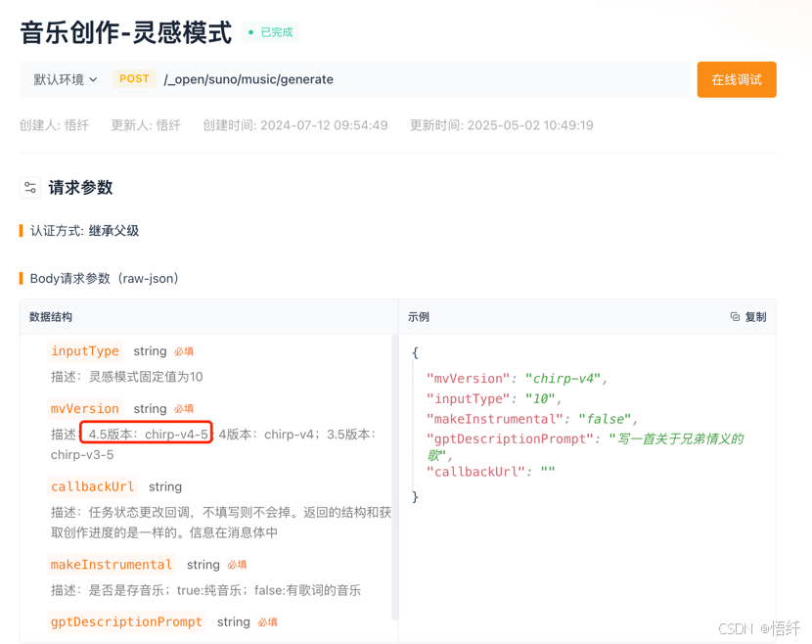Click the 在线调试 debug button

tap(737, 79)
